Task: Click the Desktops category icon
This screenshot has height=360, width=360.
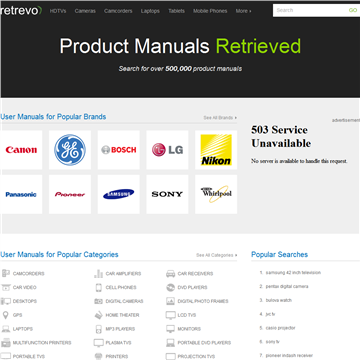Action: click(x=6, y=301)
